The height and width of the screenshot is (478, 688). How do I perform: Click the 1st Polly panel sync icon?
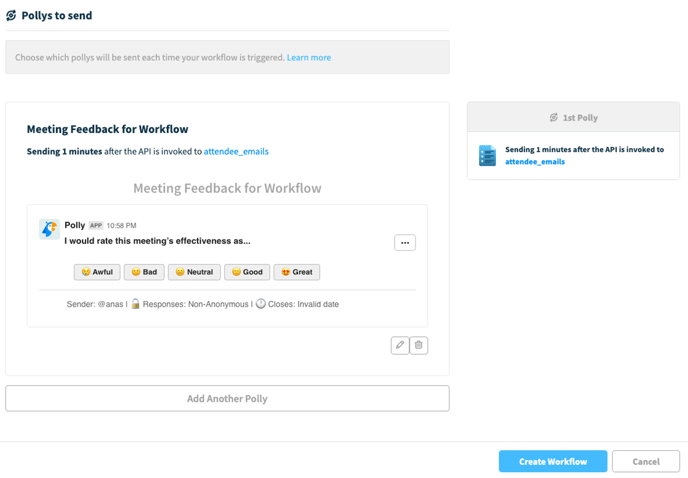(554, 117)
